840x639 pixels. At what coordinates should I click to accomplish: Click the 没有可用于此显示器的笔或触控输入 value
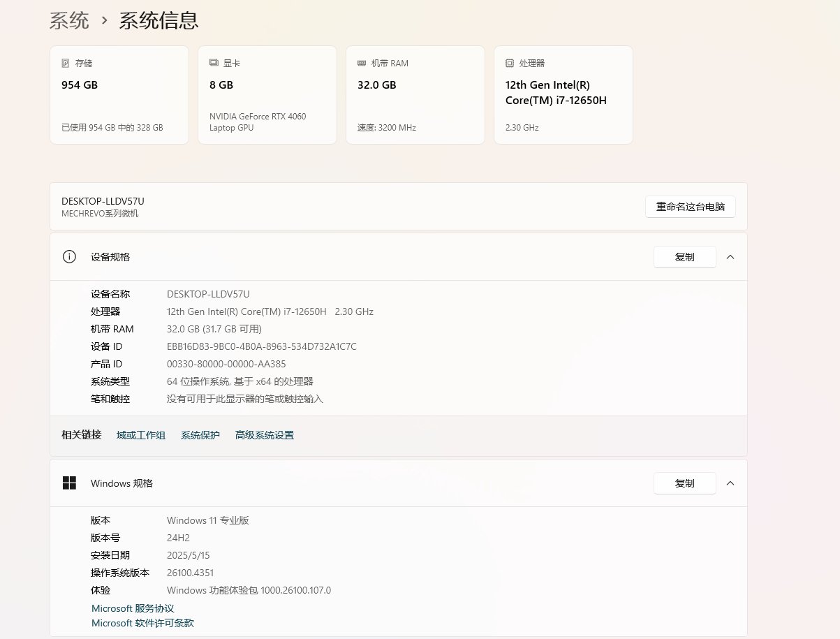(245, 399)
